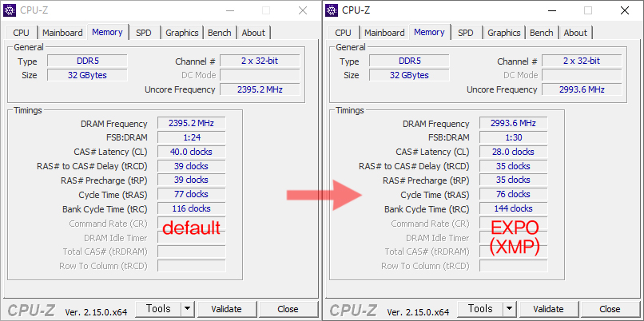
Task: Expand the Tools dropdown arrow in left window
Action: 187,309
